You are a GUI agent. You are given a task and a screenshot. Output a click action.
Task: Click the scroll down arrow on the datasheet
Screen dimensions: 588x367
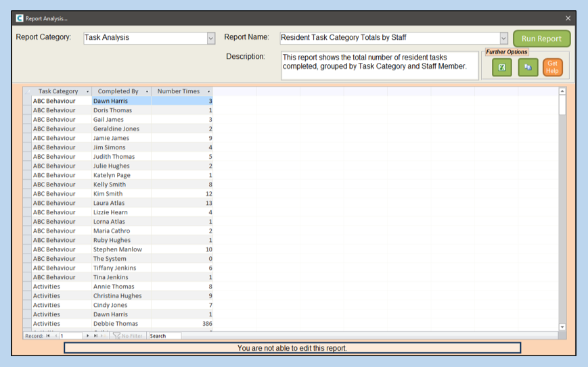[562, 326]
